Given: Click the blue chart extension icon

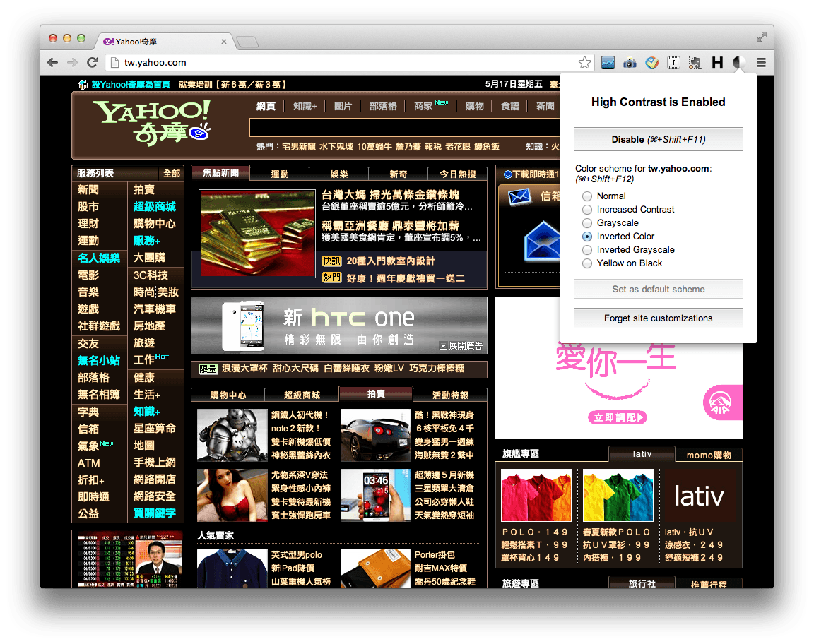Looking at the screenshot, I should pyautogui.click(x=608, y=63).
